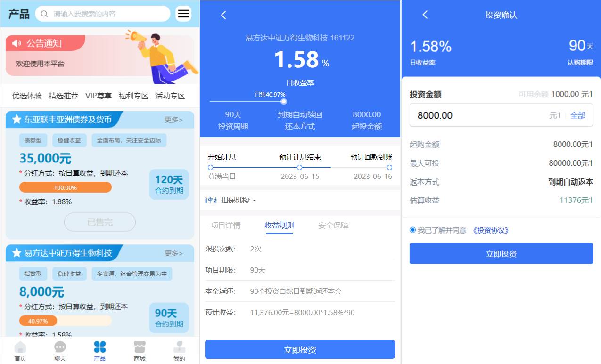This screenshot has height=364, width=601.
Task: Click 全部 to invest the full balance
Action: click(578, 115)
